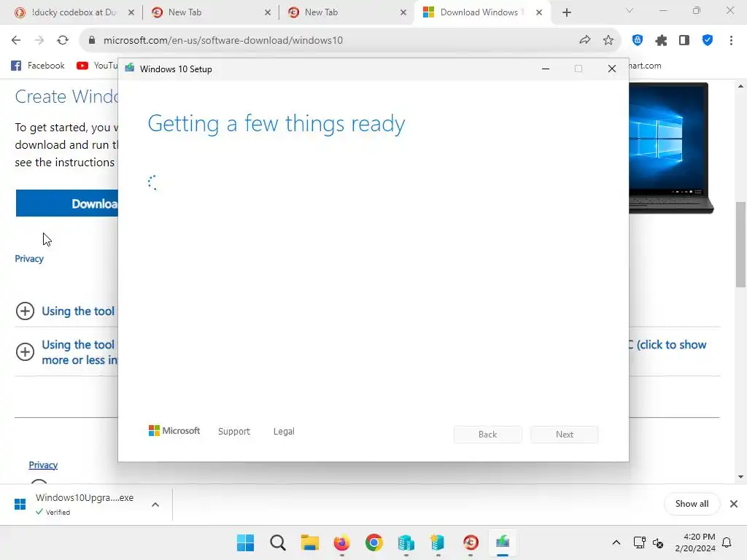The height and width of the screenshot is (560, 747).
Task: Click Support link in Windows 10 Setup
Action: [x=234, y=432]
